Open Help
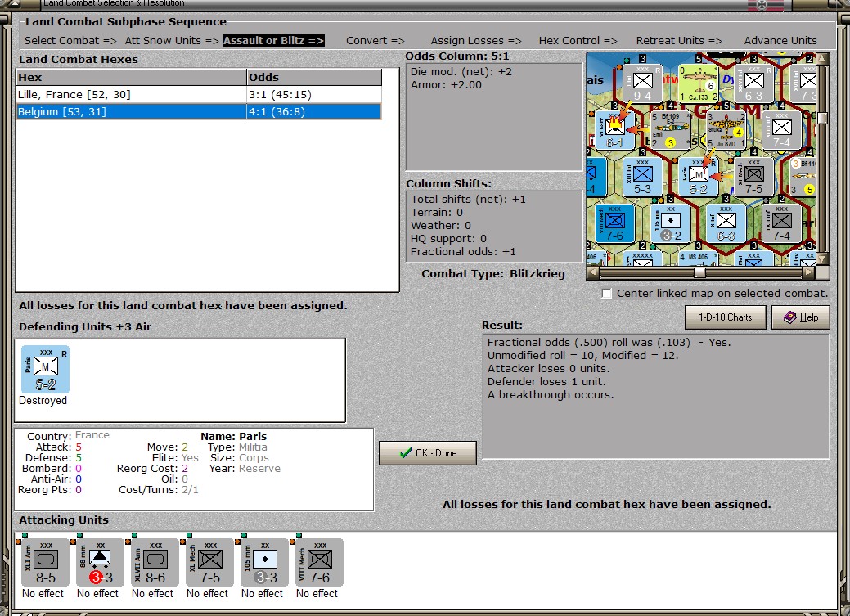The width and height of the screenshot is (850, 616). pos(801,317)
